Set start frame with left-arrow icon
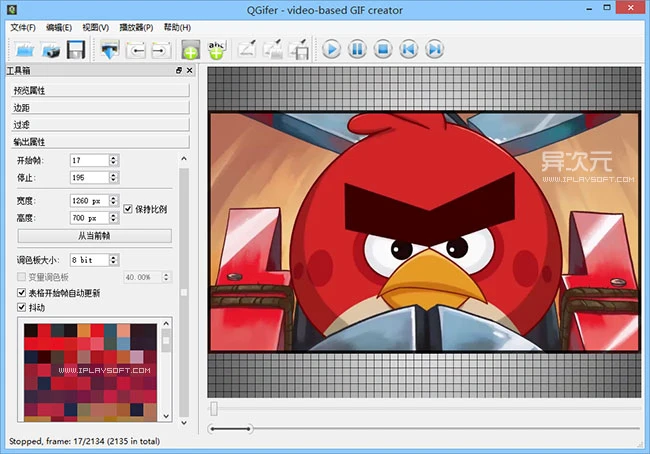 [x=136, y=50]
